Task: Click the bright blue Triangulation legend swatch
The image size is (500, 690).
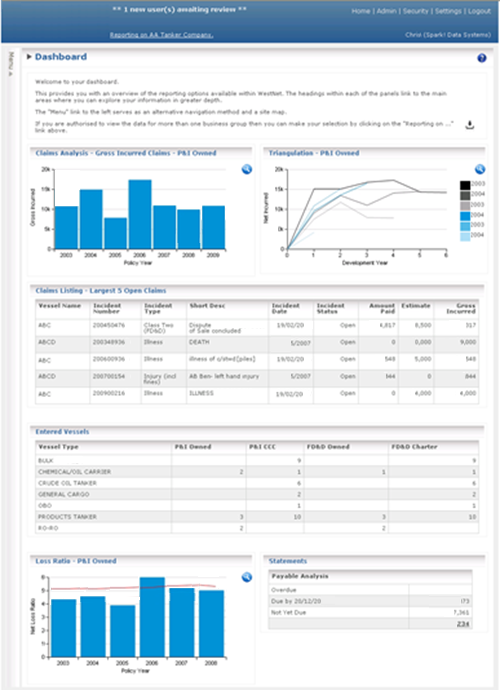Action: pos(465,216)
